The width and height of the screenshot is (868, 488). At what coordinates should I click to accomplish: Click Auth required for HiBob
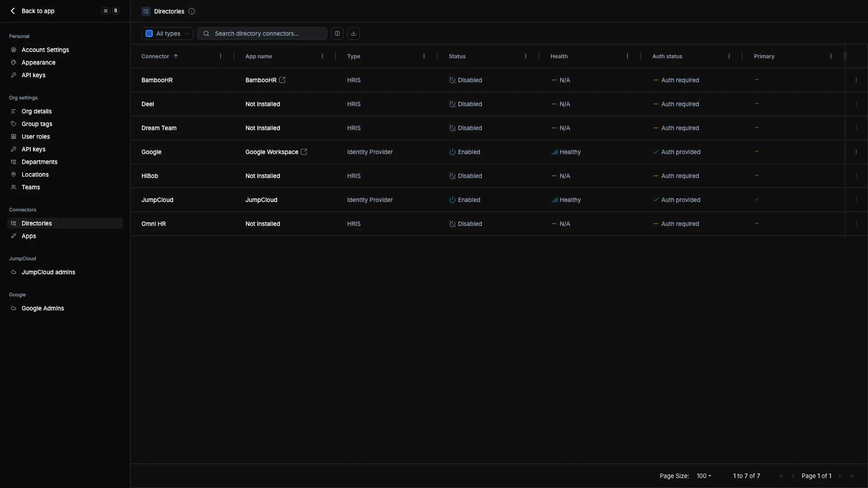click(676, 176)
